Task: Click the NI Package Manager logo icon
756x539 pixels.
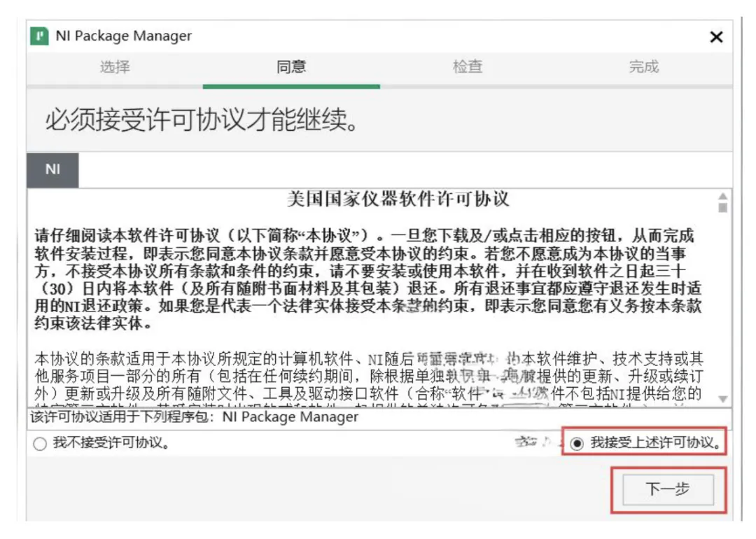Action: tap(39, 36)
